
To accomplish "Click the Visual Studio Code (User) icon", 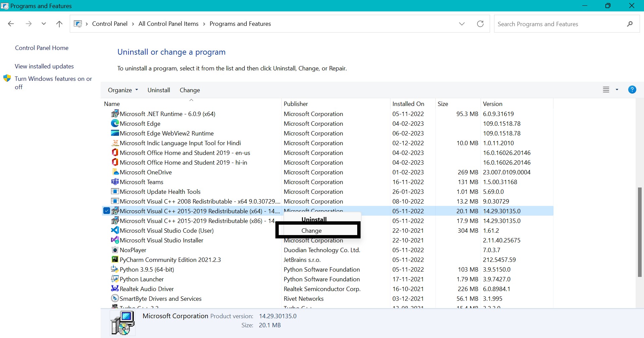I will (x=115, y=230).
